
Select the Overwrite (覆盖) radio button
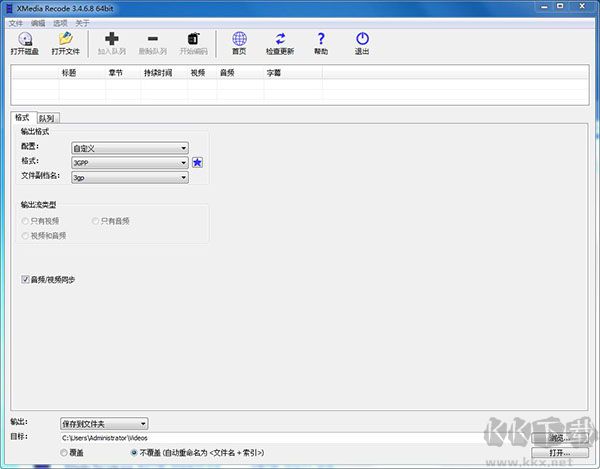tap(64, 453)
